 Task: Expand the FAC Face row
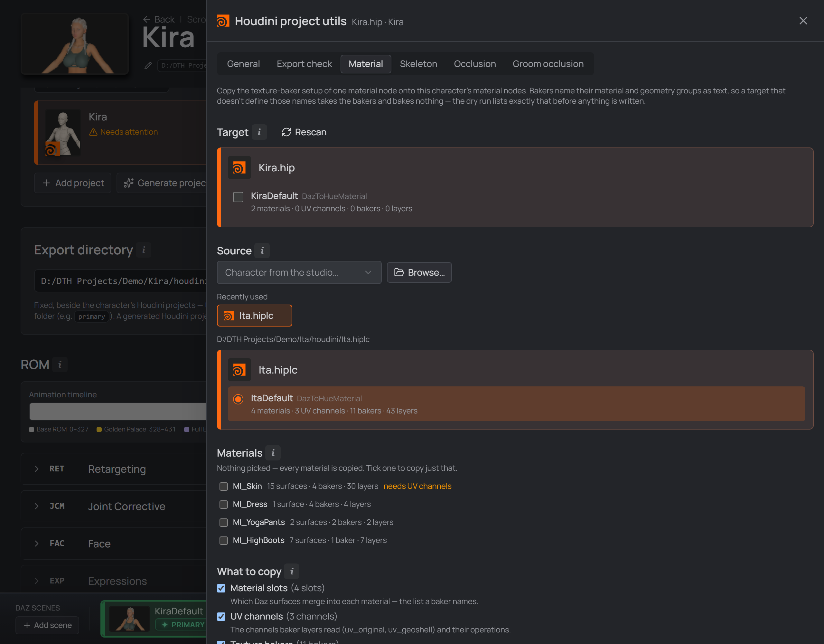(114, 544)
